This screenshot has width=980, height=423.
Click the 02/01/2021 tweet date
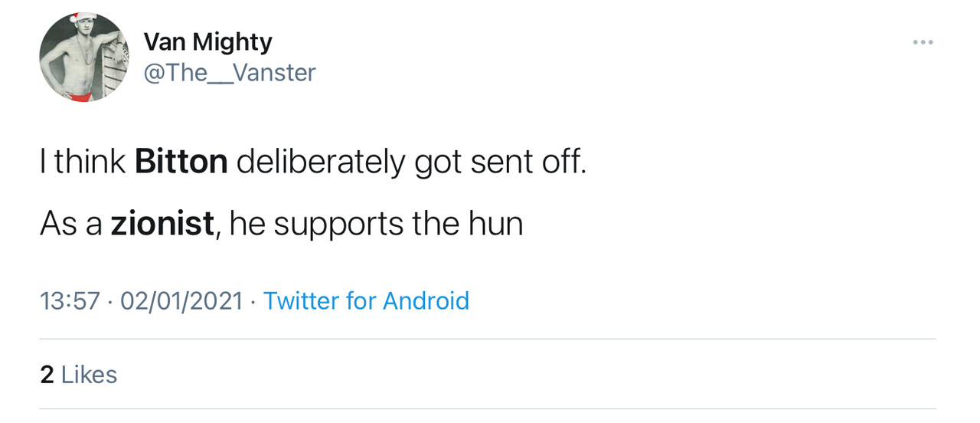point(181,300)
